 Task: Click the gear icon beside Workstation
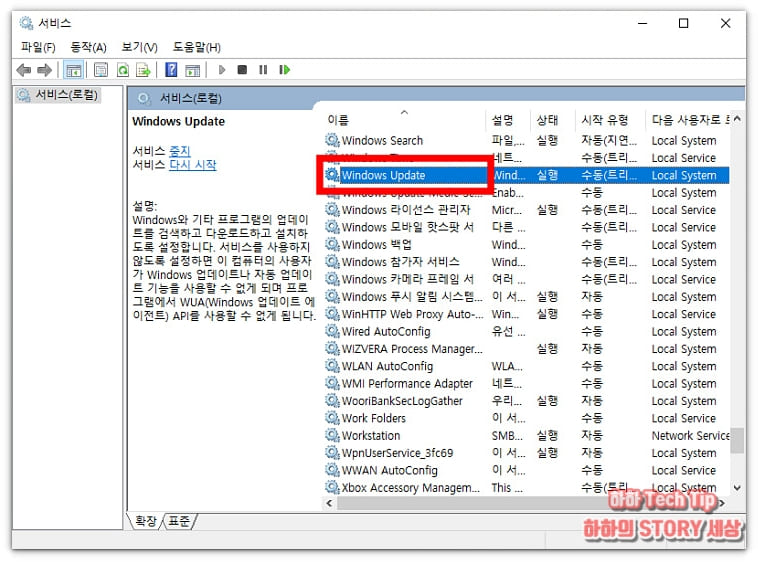(x=332, y=435)
